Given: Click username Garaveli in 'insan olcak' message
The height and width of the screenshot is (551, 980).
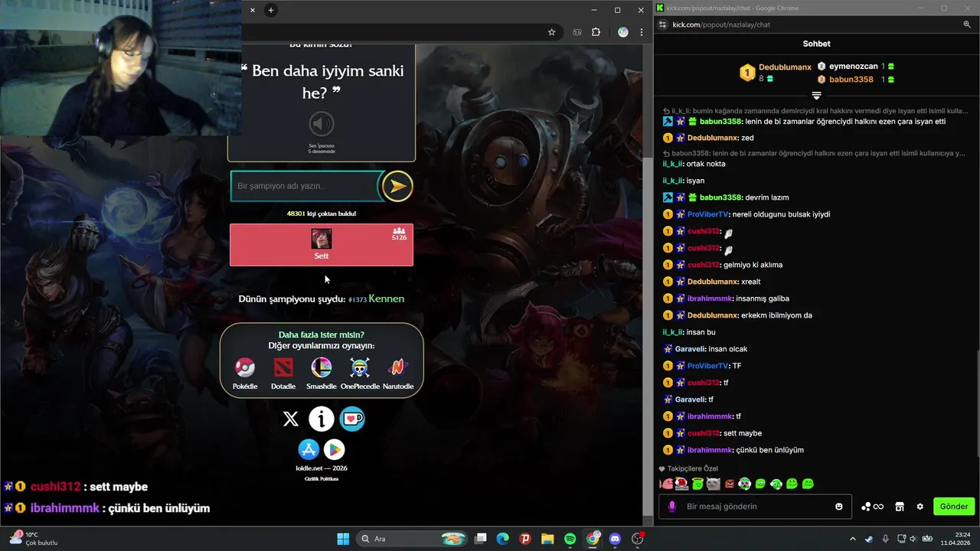Looking at the screenshot, I should click(x=690, y=349).
